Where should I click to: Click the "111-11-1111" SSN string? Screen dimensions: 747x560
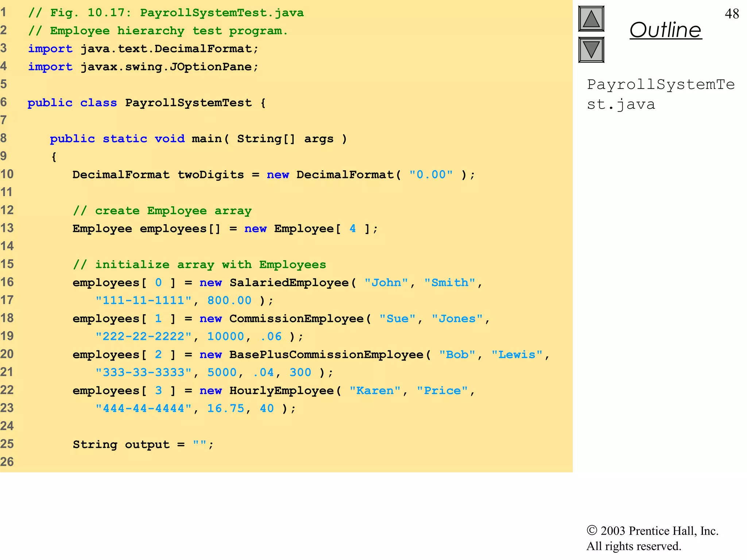[143, 300]
